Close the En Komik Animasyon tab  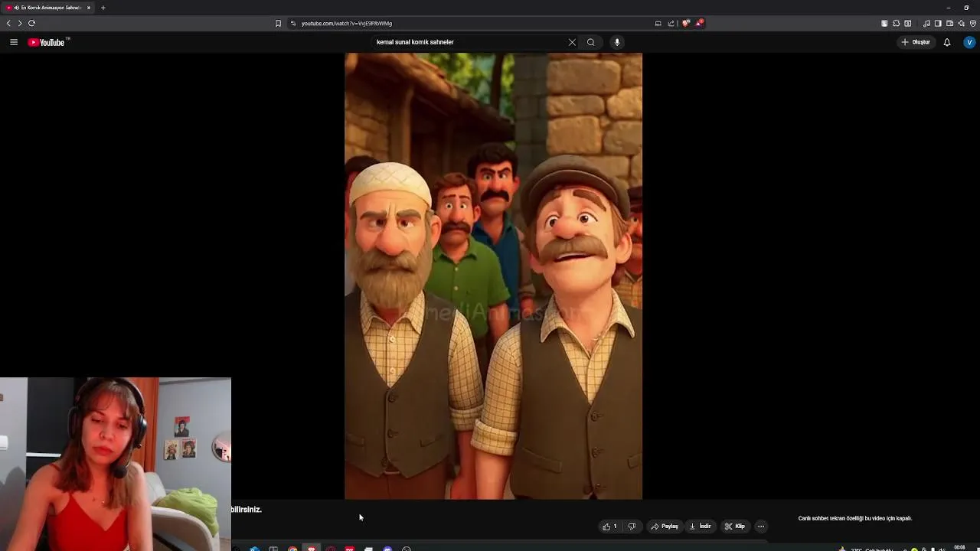pyautogui.click(x=89, y=8)
